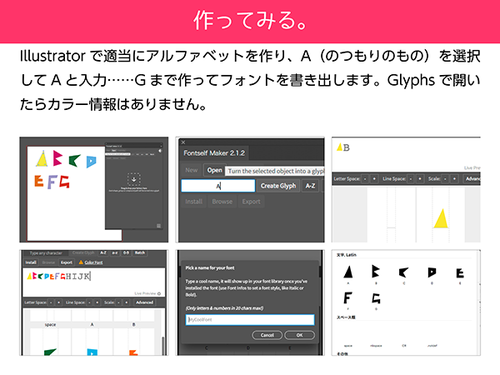
Task: Increase Scale in the HIJK preview panel
Action: [x=126, y=302]
